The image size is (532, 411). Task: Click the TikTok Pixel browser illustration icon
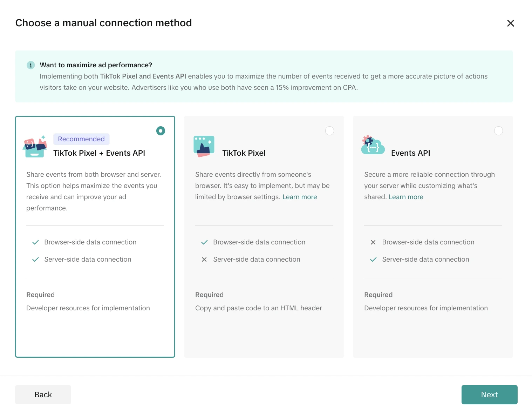point(204,146)
